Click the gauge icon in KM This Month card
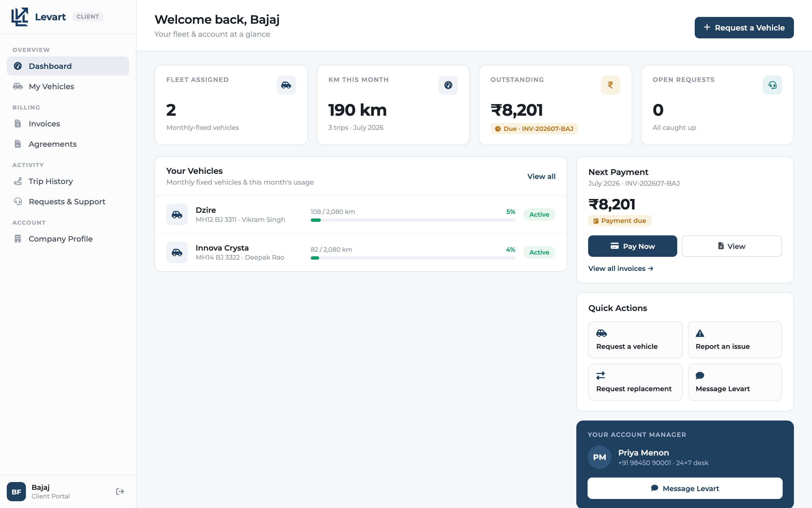 (448, 85)
